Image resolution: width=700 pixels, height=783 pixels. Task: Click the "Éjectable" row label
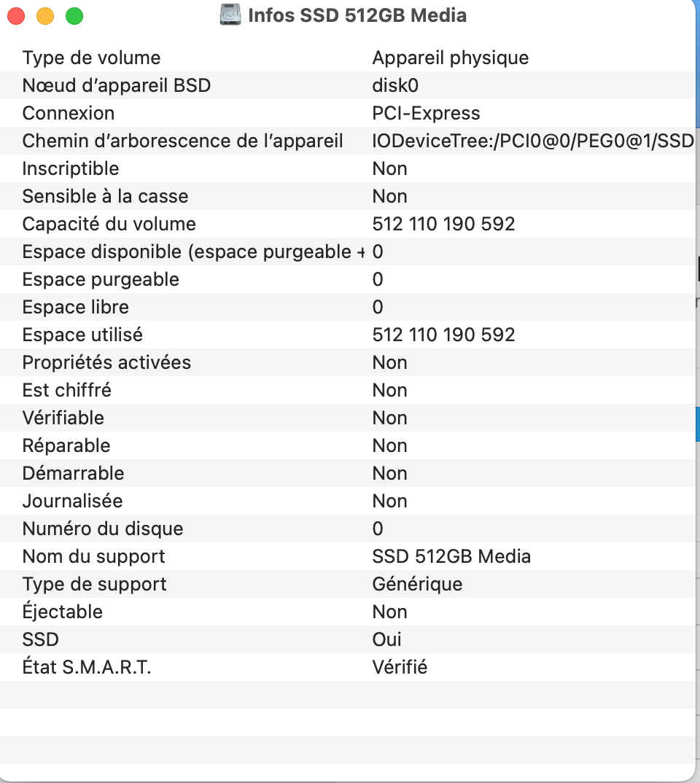click(62, 612)
